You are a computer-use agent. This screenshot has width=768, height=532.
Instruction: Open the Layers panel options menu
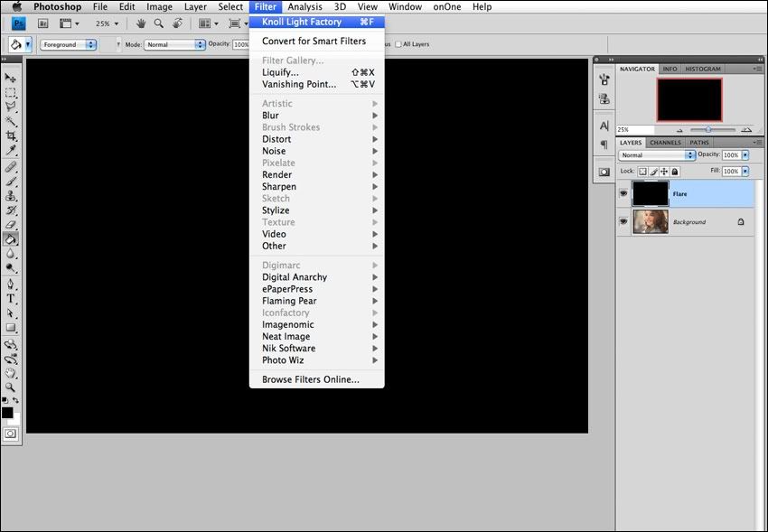point(757,143)
